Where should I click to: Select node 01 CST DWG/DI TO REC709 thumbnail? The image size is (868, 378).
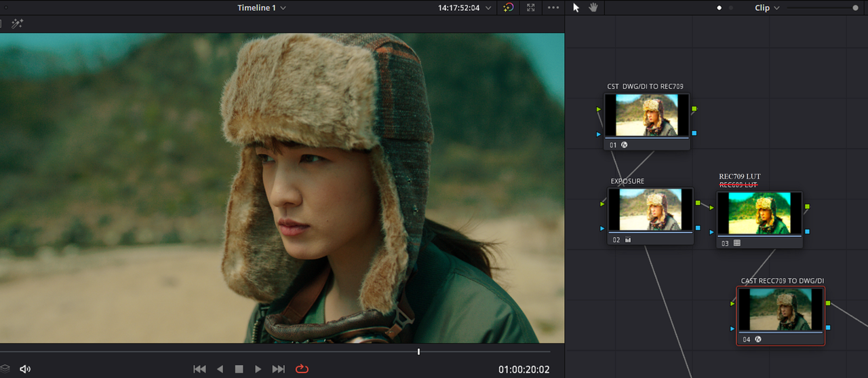click(x=646, y=115)
